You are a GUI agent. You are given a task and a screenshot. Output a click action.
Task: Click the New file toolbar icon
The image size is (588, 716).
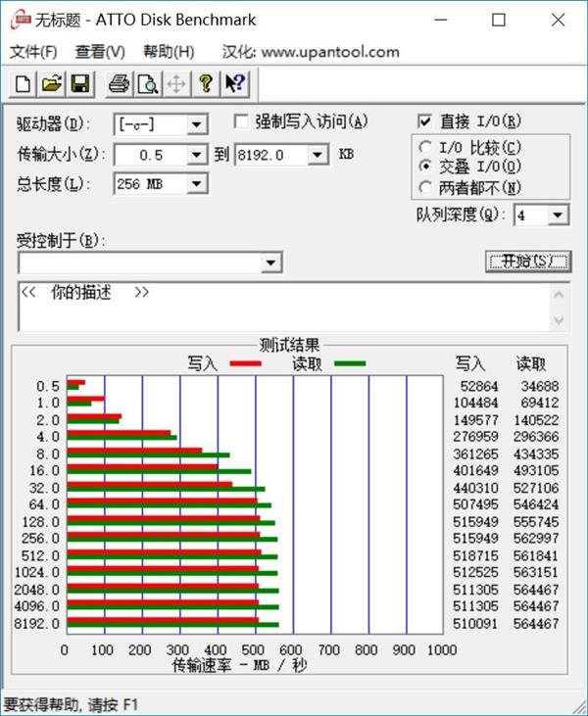click(23, 84)
